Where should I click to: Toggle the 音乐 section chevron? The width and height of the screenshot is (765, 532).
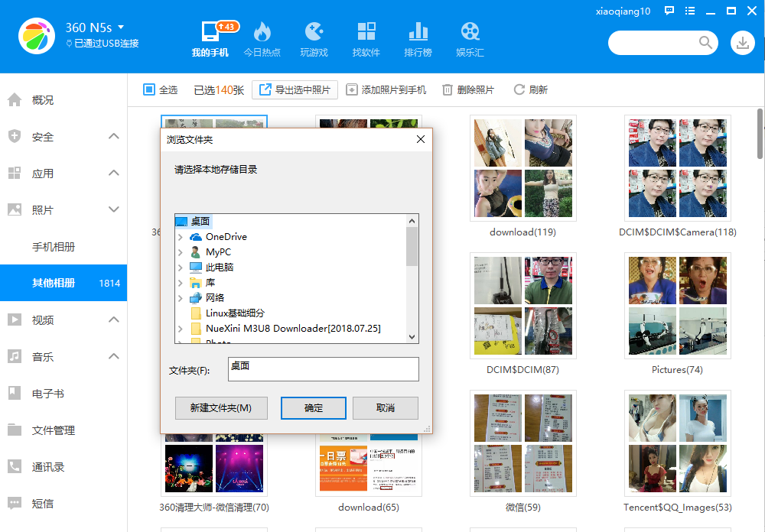pyautogui.click(x=114, y=356)
